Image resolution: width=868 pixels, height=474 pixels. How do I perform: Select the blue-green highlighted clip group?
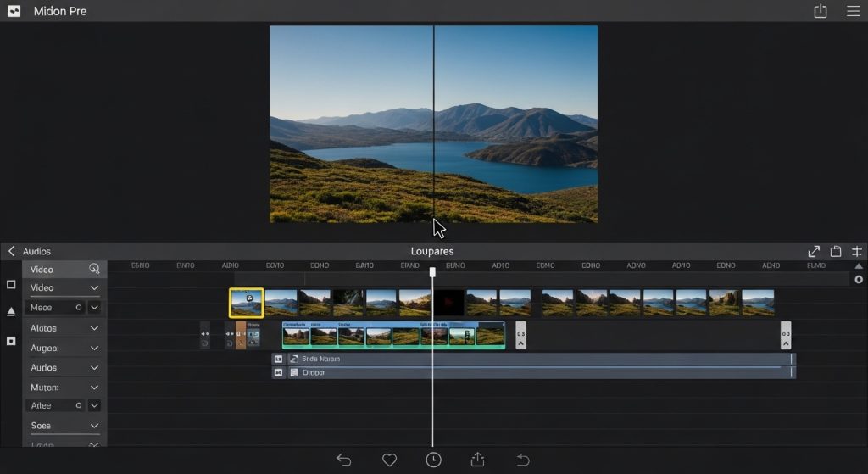point(393,336)
